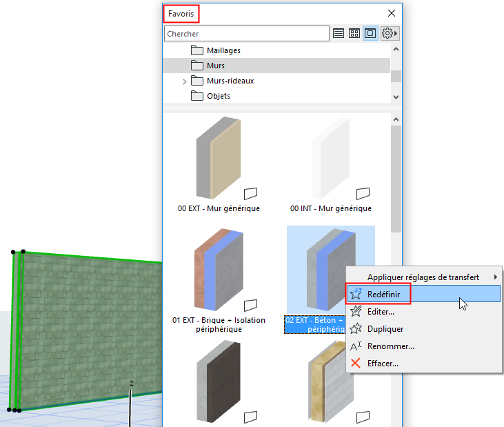Select 01 EXT - Brique + Isolation thumbnail
Viewport: 504px width, 427px height.
coord(219,270)
